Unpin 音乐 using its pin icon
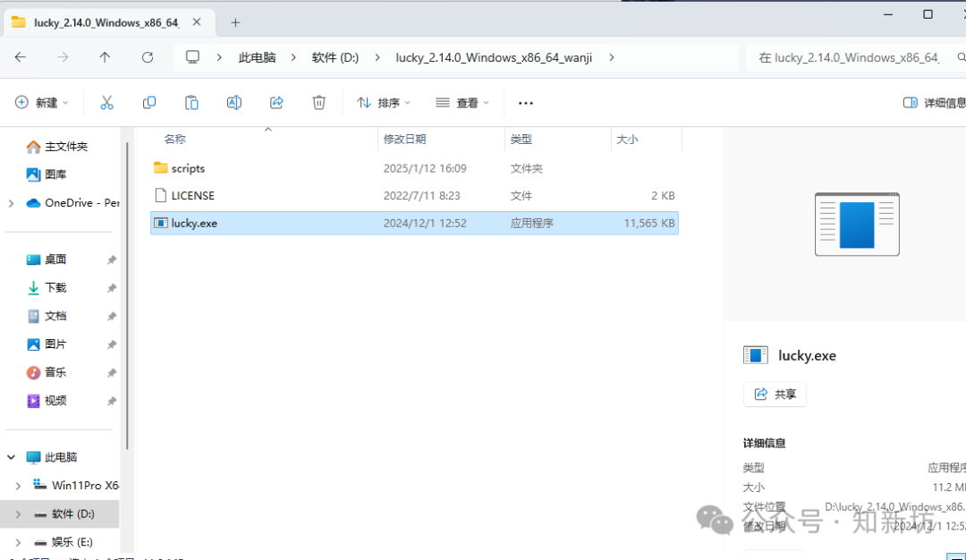The height and width of the screenshot is (560, 966). click(112, 373)
